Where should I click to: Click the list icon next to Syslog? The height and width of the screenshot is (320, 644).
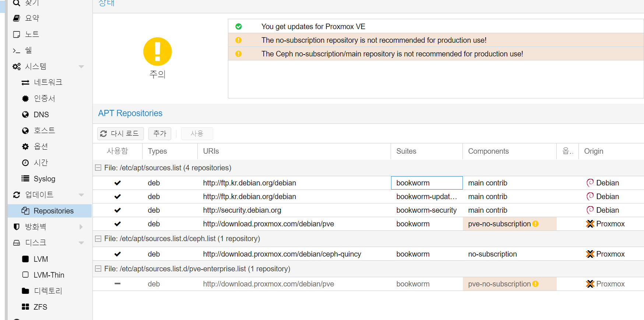coord(25,179)
